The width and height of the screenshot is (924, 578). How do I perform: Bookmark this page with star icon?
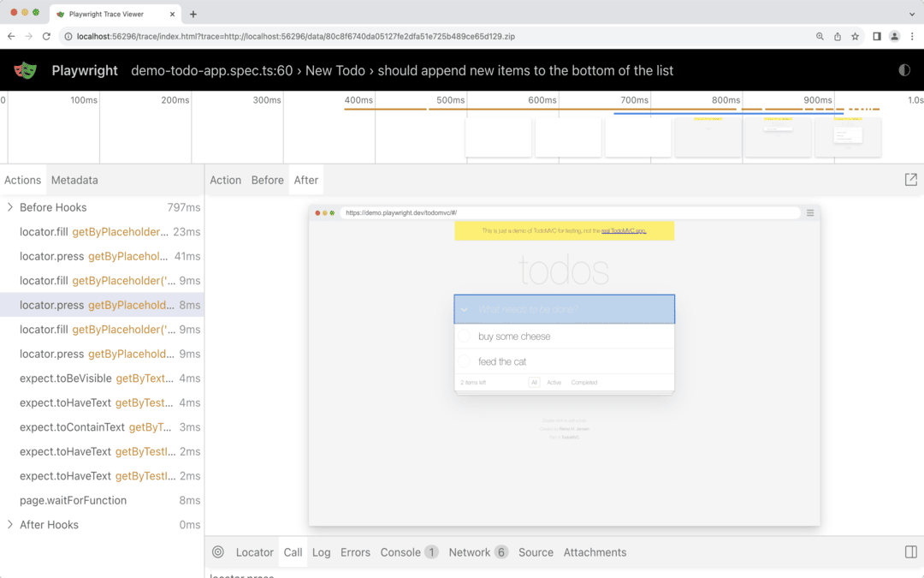click(x=855, y=37)
